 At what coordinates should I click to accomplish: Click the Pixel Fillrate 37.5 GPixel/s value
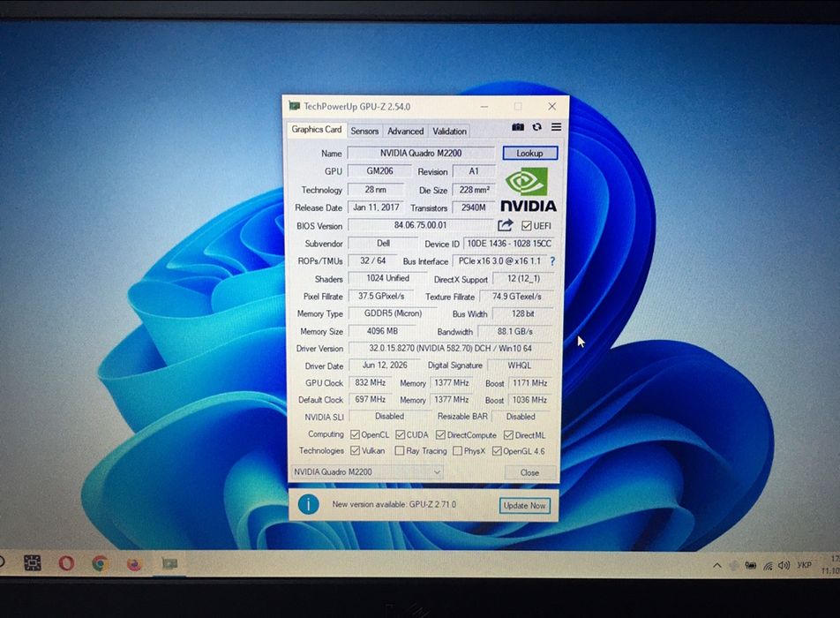(x=381, y=296)
